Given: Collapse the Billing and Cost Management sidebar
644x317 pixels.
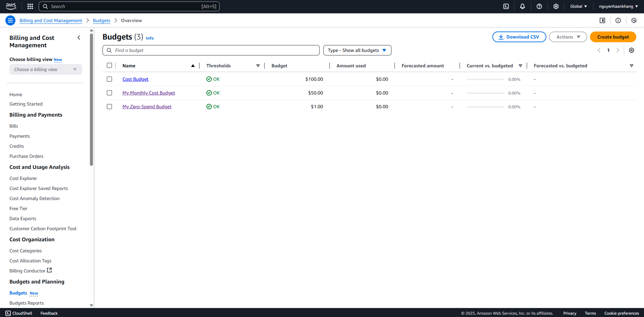Looking at the screenshot, I should point(79,38).
